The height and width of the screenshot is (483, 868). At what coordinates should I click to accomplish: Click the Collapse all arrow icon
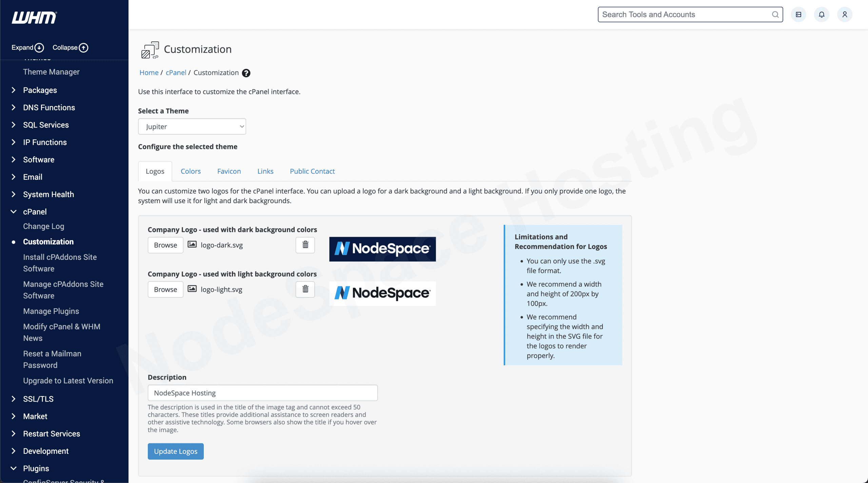point(83,48)
